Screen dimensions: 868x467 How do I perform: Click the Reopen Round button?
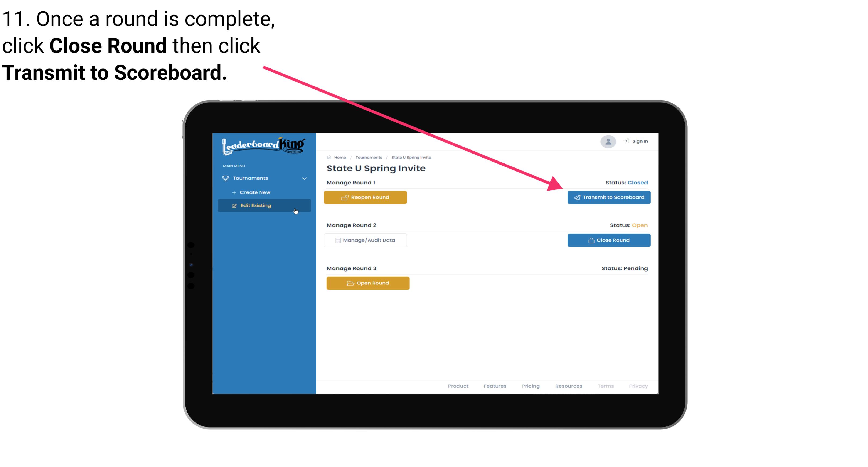tap(366, 197)
